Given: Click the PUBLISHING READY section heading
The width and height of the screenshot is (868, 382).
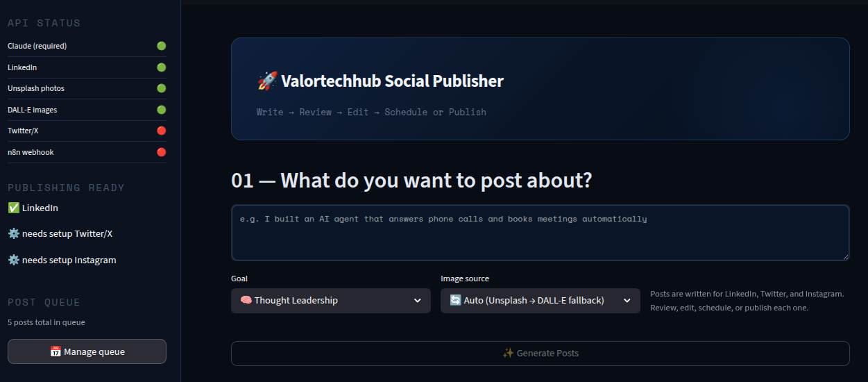Looking at the screenshot, I should tap(66, 188).
